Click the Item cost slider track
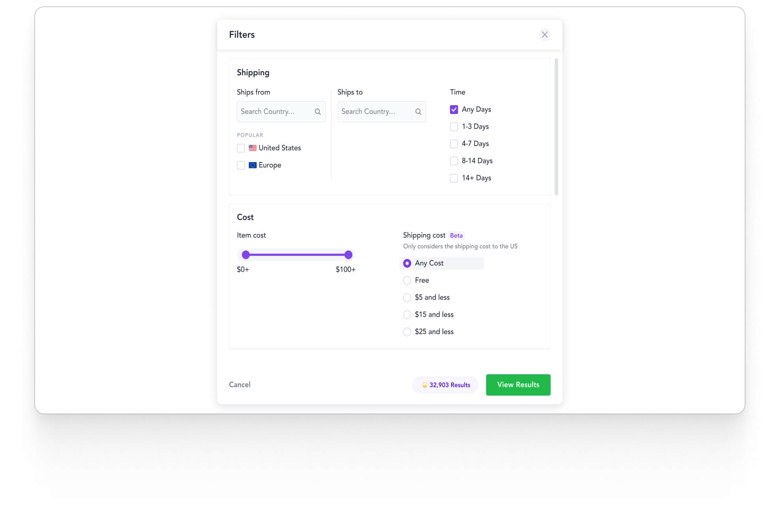 297,255
